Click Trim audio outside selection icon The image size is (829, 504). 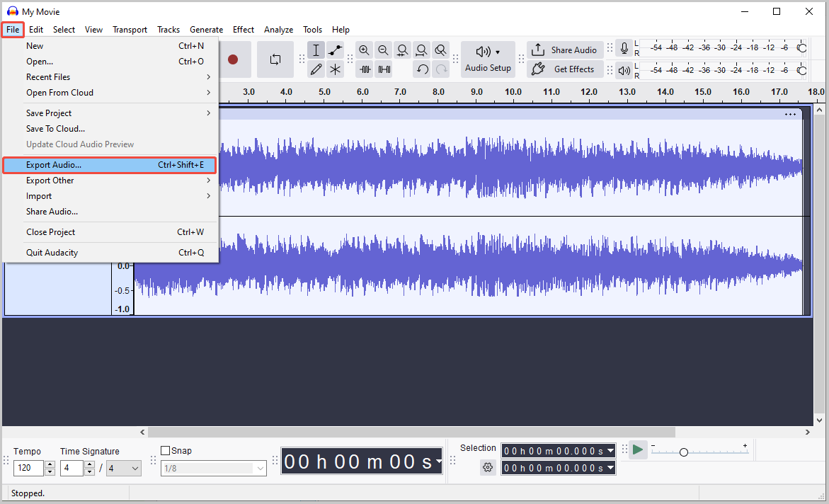tap(365, 69)
